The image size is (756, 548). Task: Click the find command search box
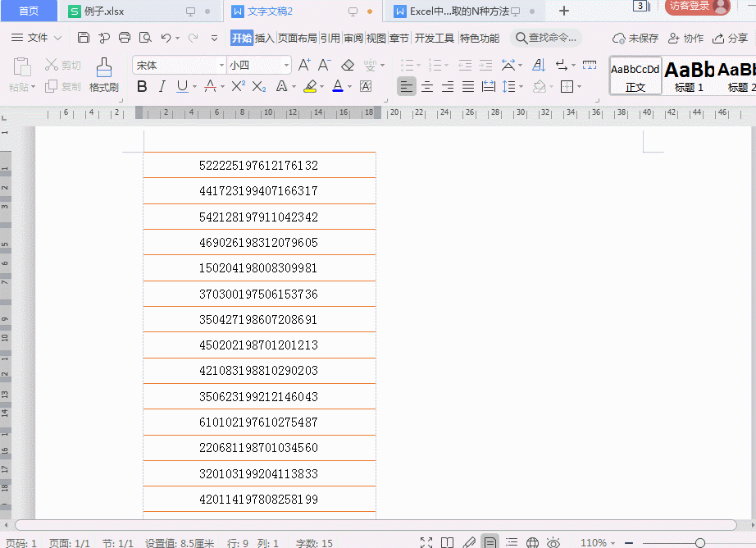546,38
